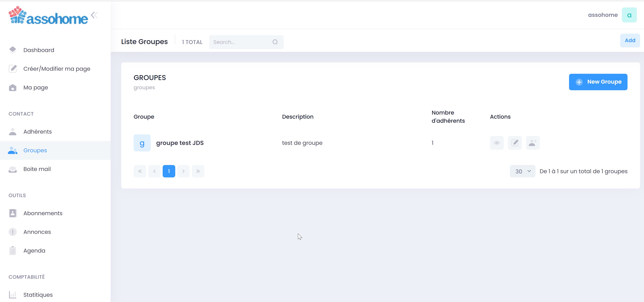Jump to last page of pagination

[198, 171]
